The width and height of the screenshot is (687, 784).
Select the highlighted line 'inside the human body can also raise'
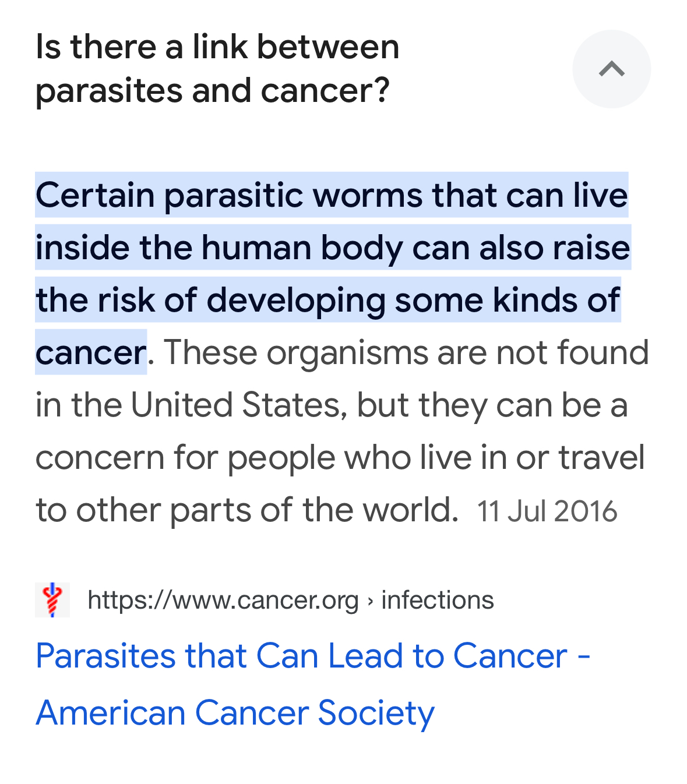[x=333, y=248]
